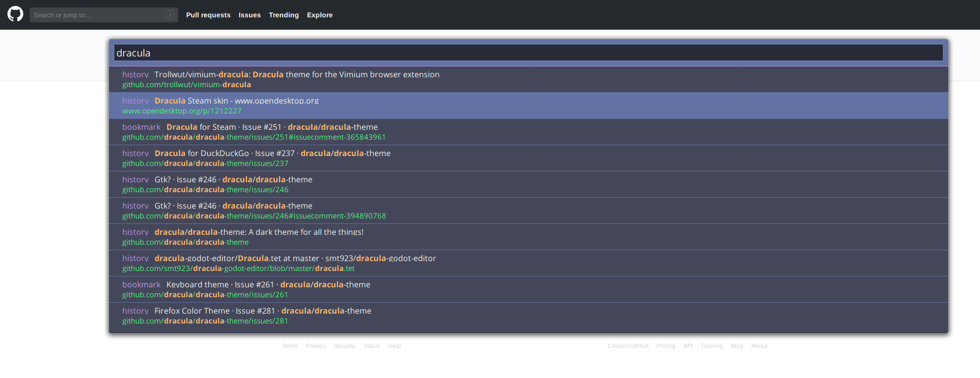The image size is (980, 378).
Task: Open blob/master/dracula.tet URL line
Action: [239, 269]
